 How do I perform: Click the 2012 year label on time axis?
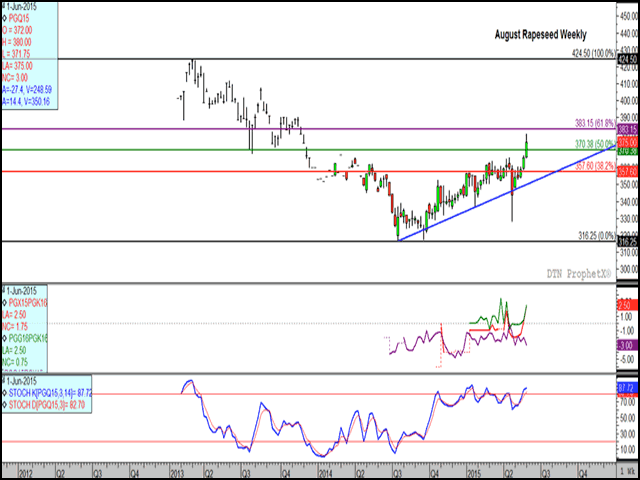25,472
